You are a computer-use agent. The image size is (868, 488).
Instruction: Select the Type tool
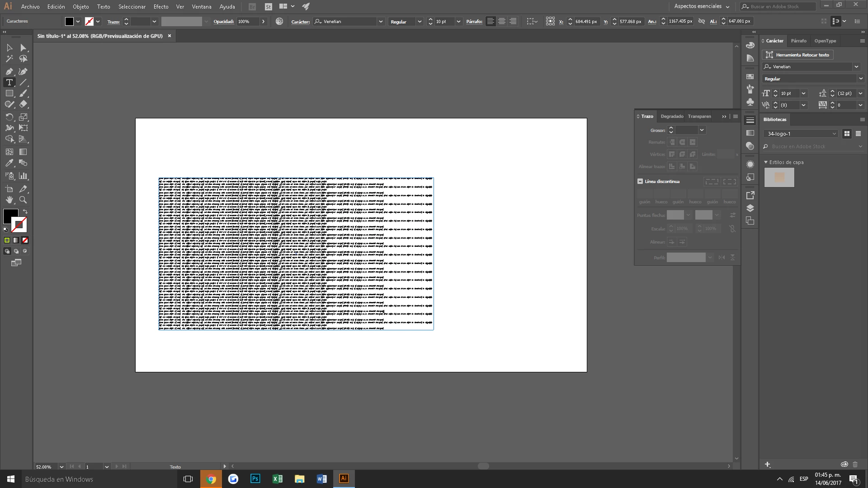click(x=9, y=82)
